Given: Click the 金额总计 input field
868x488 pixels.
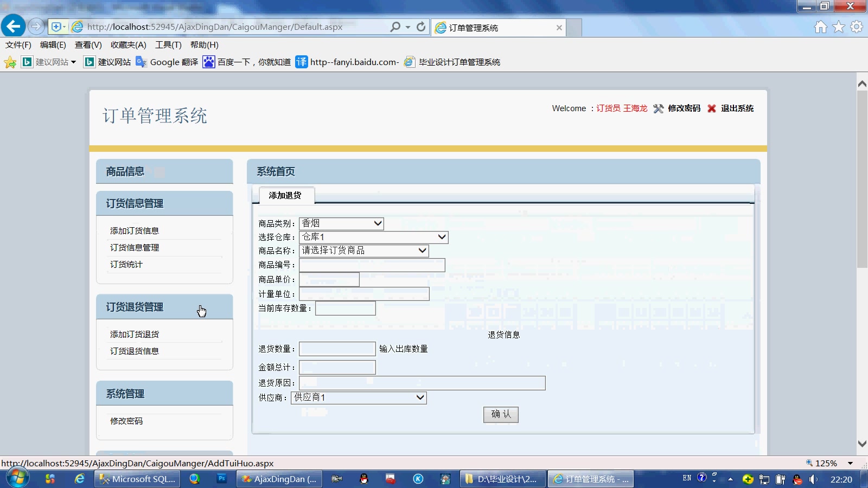Looking at the screenshot, I should [x=337, y=368].
